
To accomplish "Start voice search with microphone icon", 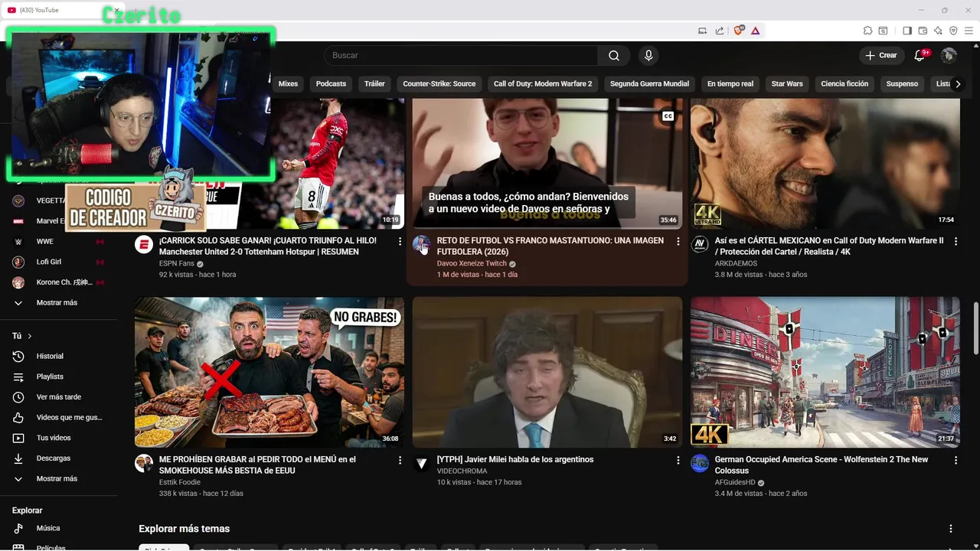I will coord(648,55).
